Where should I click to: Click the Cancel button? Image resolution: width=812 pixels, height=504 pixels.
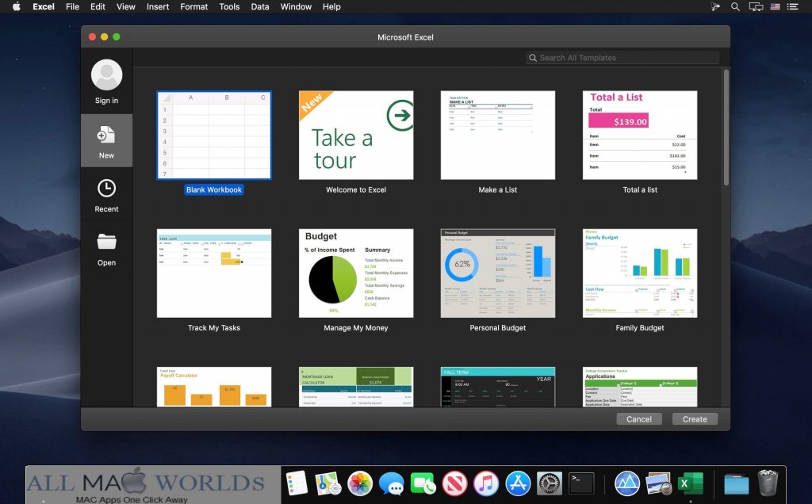(639, 419)
